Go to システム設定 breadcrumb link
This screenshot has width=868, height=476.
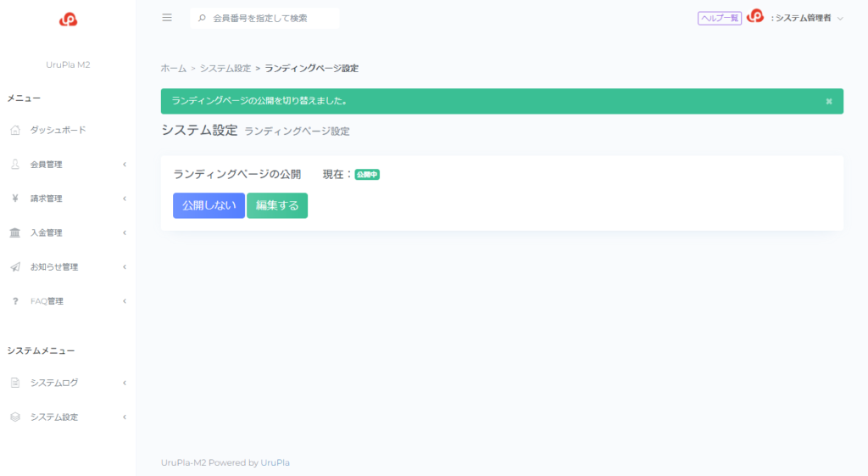[x=225, y=68]
